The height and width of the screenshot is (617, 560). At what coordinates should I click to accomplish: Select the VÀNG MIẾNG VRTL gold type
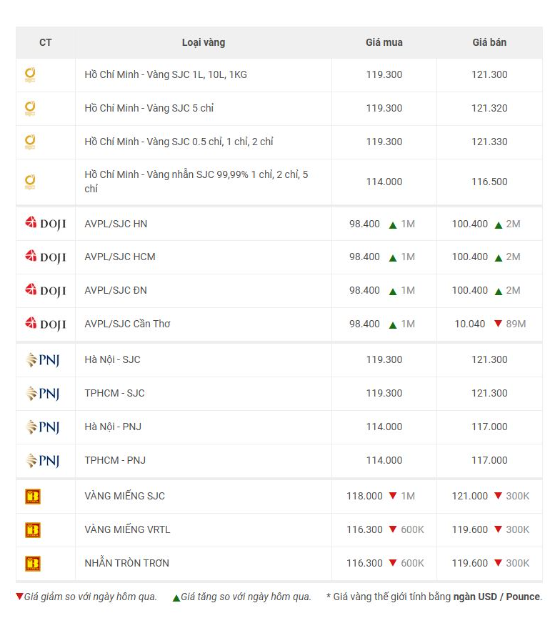point(128,530)
